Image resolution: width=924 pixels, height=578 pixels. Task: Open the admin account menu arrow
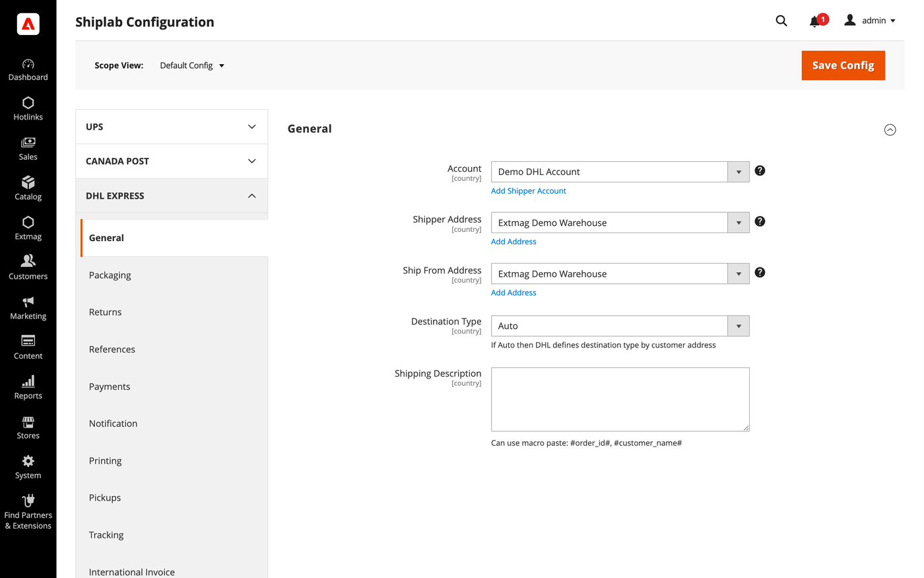coord(893,21)
